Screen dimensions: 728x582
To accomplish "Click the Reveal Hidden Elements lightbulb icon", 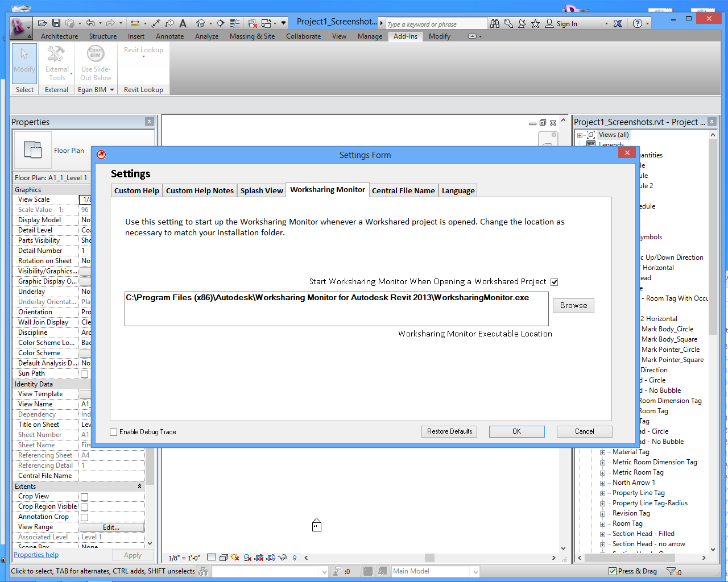I will tap(294, 558).
